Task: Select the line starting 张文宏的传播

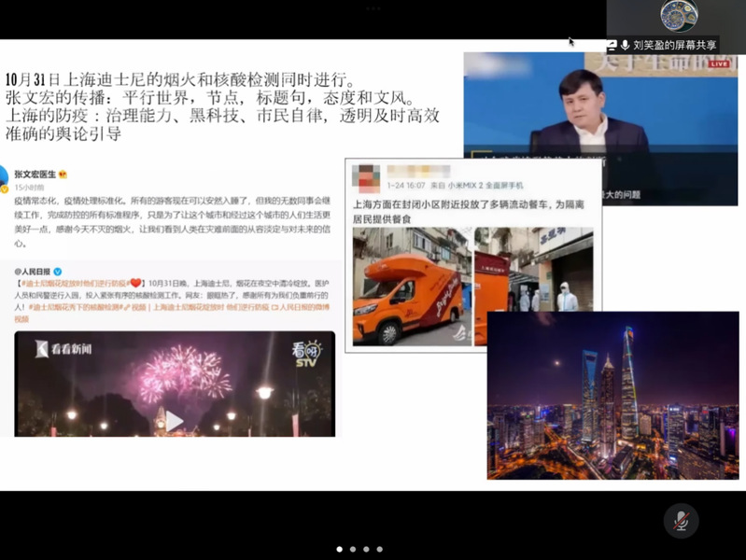Action: (x=210, y=98)
